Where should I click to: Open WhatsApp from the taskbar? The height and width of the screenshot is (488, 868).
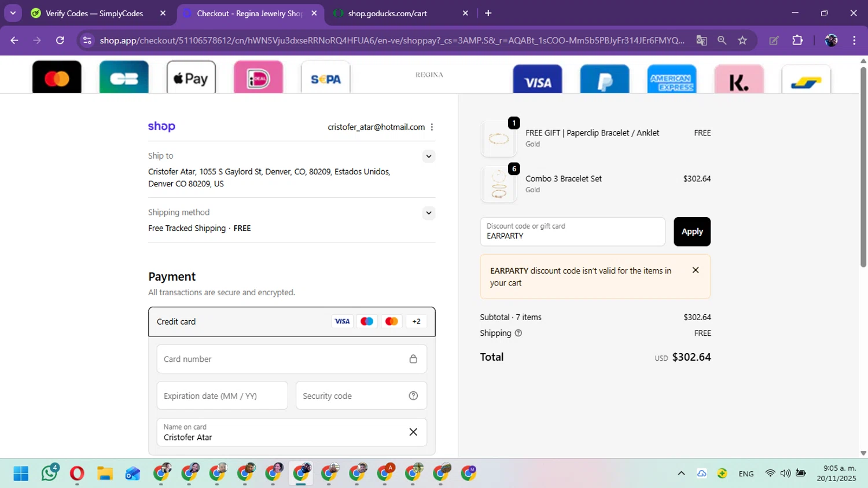tap(50, 474)
